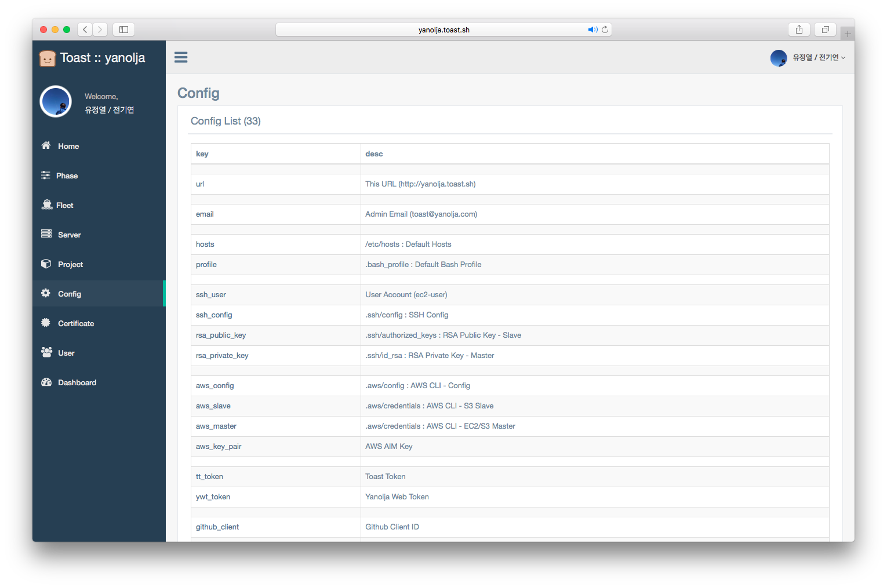Click the aws_key_pair key cell

[276, 447]
